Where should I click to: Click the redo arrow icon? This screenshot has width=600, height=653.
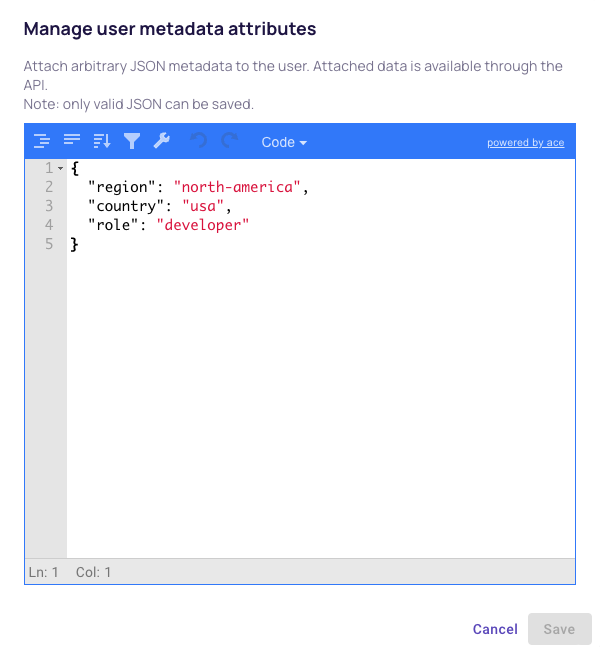tap(229, 141)
